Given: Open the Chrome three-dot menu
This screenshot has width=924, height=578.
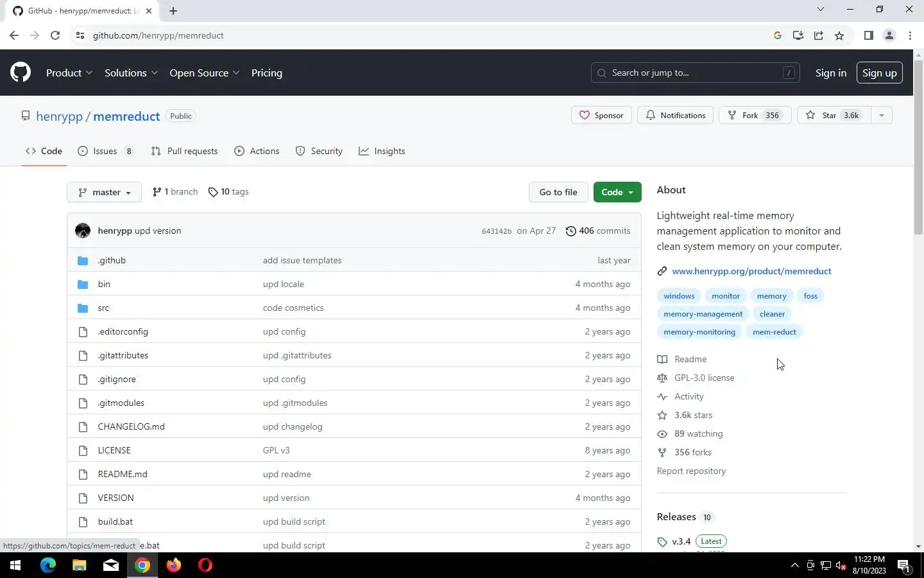Looking at the screenshot, I should tap(910, 35).
